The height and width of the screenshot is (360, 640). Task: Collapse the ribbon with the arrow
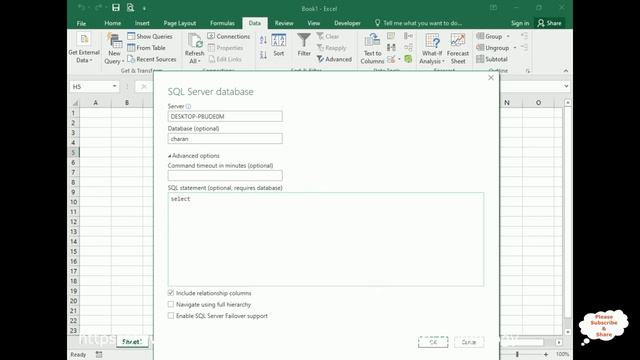click(566, 71)
